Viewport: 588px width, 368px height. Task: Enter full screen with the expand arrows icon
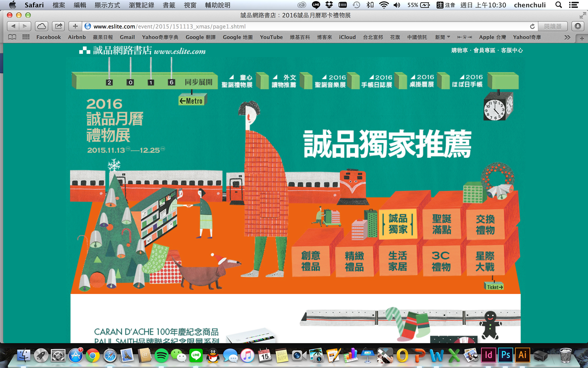(x=582, y=15)
